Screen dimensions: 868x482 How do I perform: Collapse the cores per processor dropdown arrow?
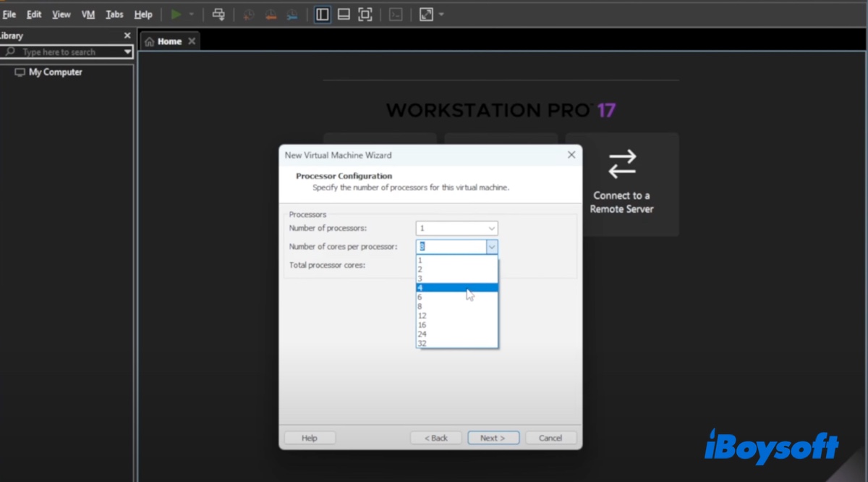click(x=492, y=247)
